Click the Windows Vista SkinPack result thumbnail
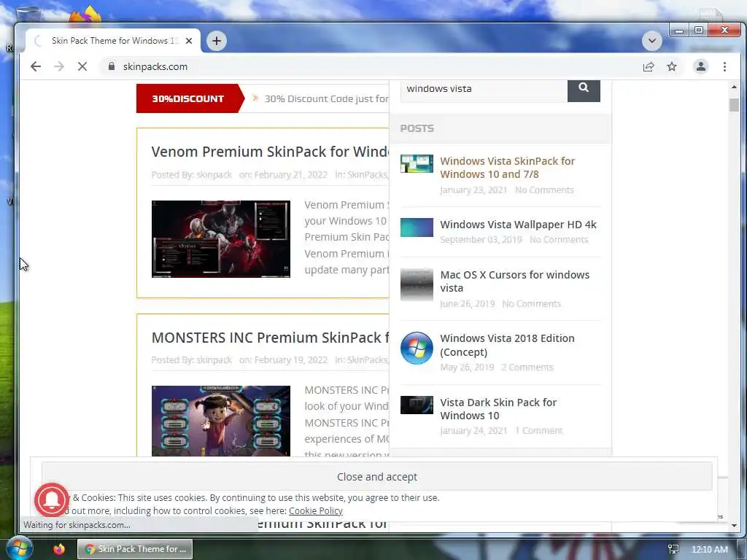The image size is (747, 560). click(x=417, y=163)
